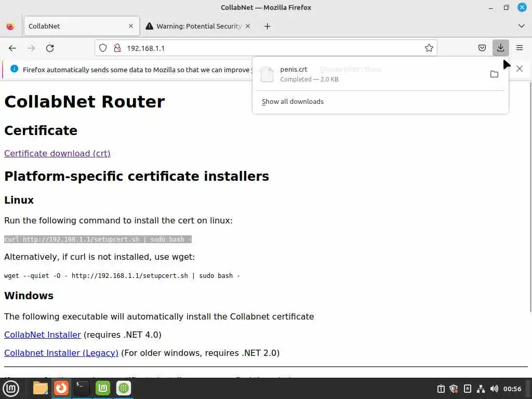Open a new tab
The image size is (532, 399).
coord(267,26)
